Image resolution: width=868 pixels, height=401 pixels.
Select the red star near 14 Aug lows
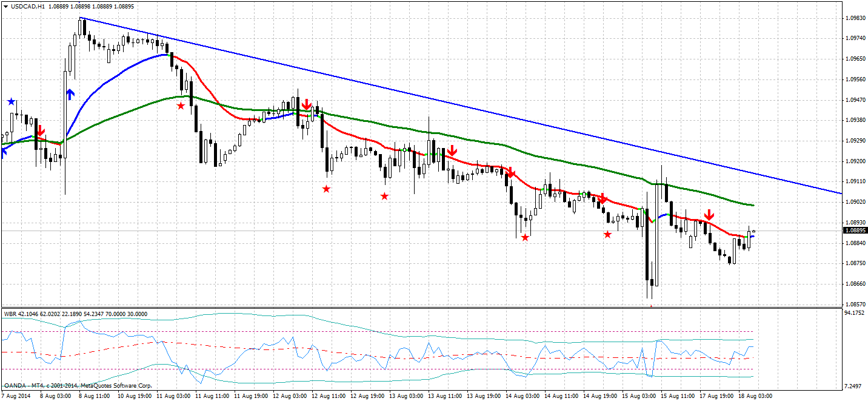pos(524,238)
